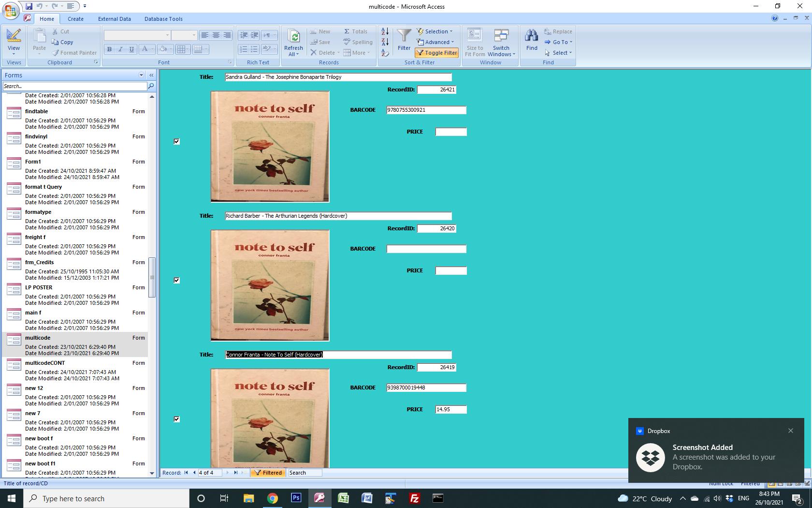Screen dimensions: 812x508
Task: Click the Richard Barber title field
Action: point(338,216)
